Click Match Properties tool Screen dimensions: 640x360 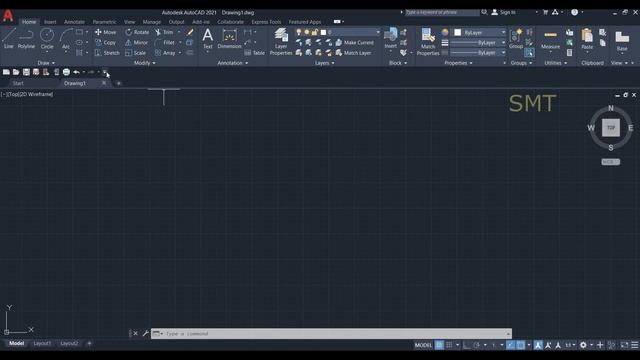(428, 41)
